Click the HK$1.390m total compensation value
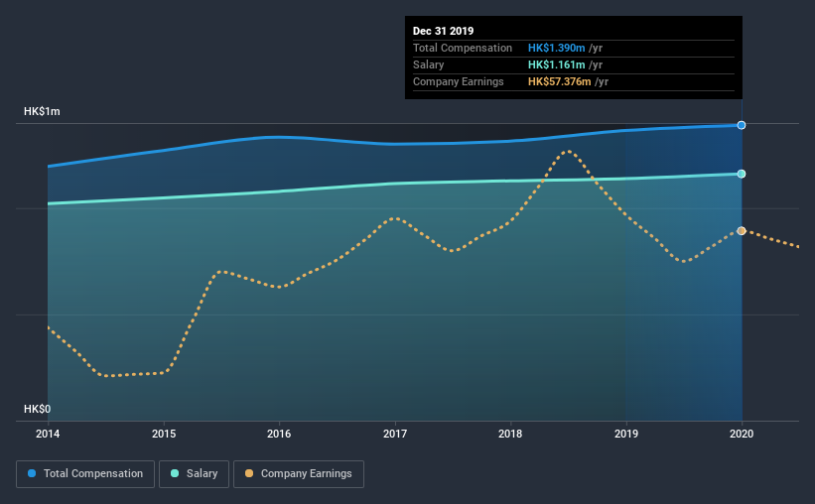The width and height of the screenshot is (815, 504). click(x=557, y=48)
